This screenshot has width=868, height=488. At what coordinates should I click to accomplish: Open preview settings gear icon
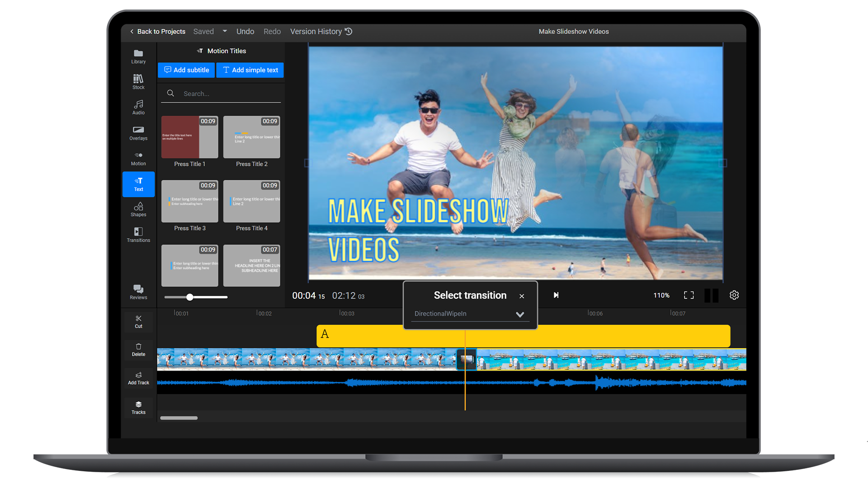click(x=734, y=295)
